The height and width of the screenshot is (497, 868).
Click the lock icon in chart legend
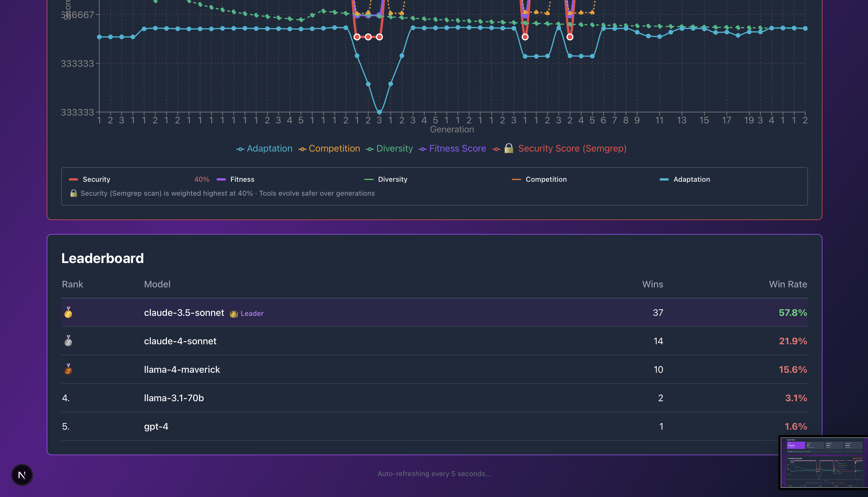[x=509, y=148]
